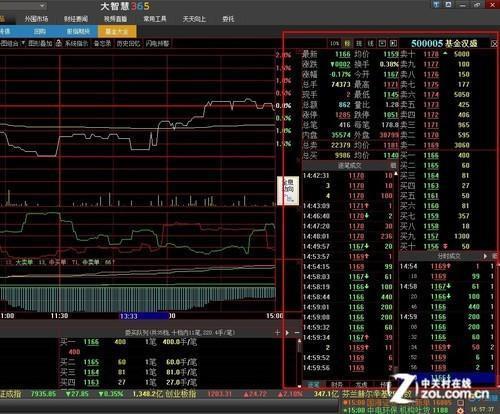Click the right arrow in 分时成交 header

[x=485, y=256]
